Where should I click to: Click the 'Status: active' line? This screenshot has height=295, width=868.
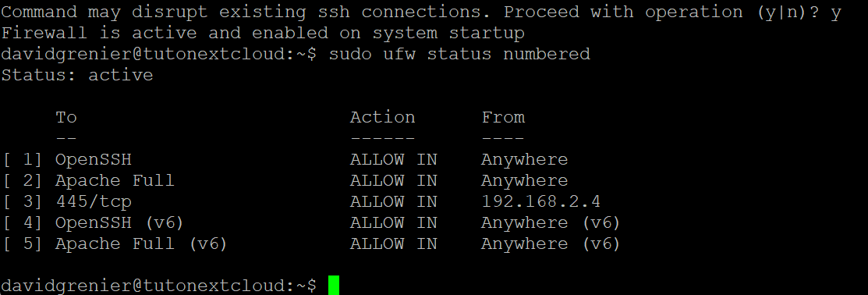[77, 75]
